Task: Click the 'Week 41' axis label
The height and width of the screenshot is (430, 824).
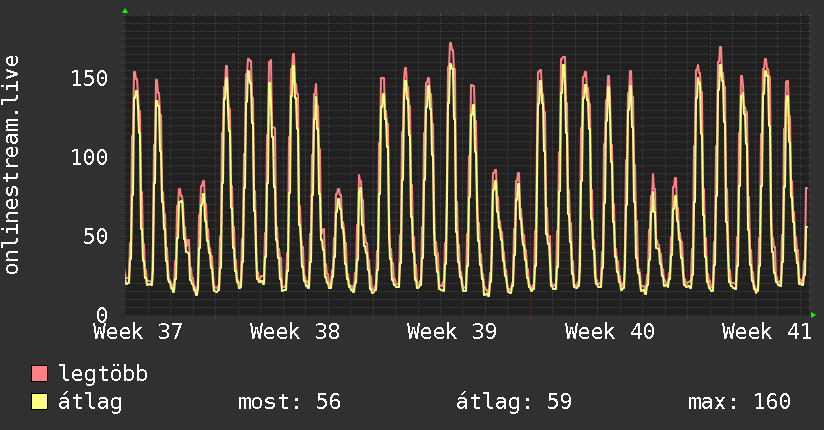Action: (x=767, y=332)
